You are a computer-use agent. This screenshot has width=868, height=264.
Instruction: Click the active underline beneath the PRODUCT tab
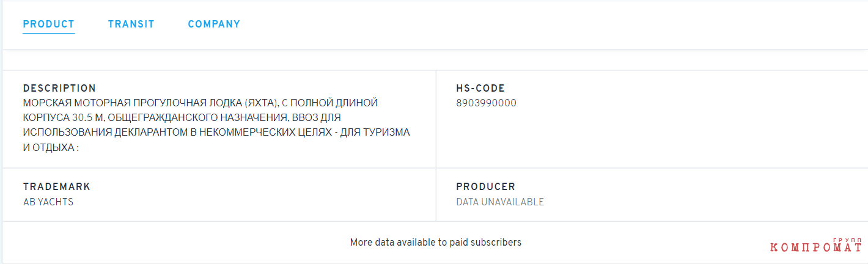coord(49,34)
